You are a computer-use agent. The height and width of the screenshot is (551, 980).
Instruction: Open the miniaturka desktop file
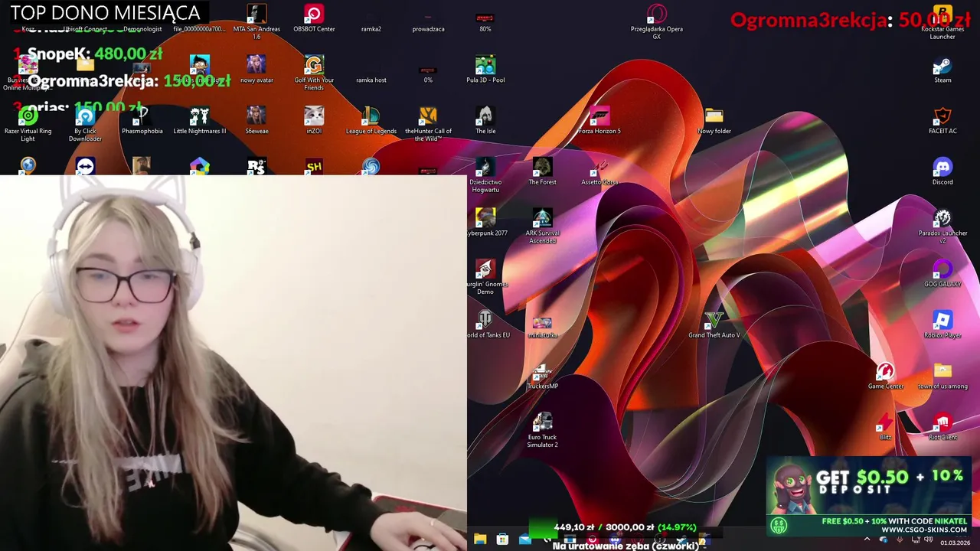[542, 328]
